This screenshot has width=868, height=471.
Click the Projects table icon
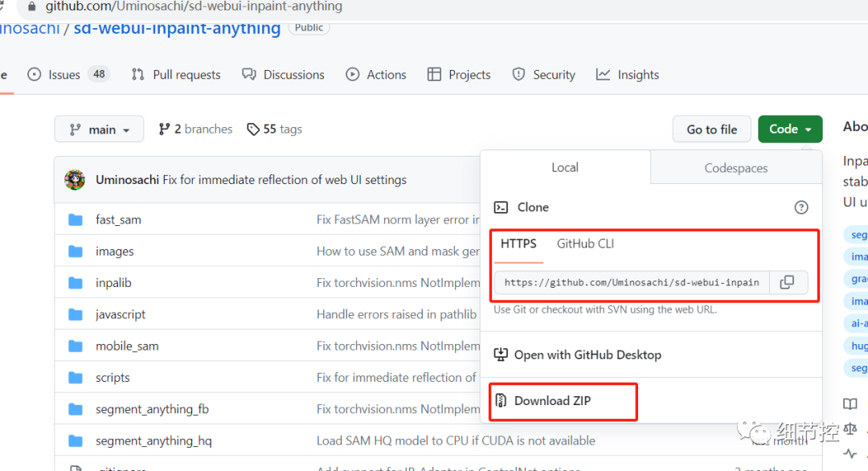coord(434,74)
